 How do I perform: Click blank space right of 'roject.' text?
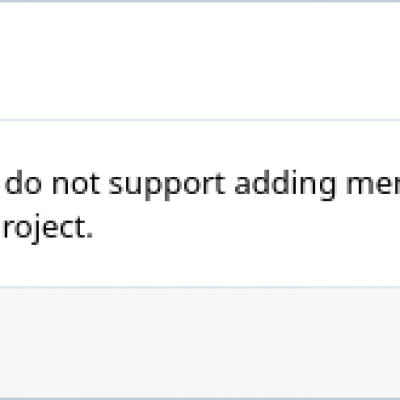click(247, 228)
